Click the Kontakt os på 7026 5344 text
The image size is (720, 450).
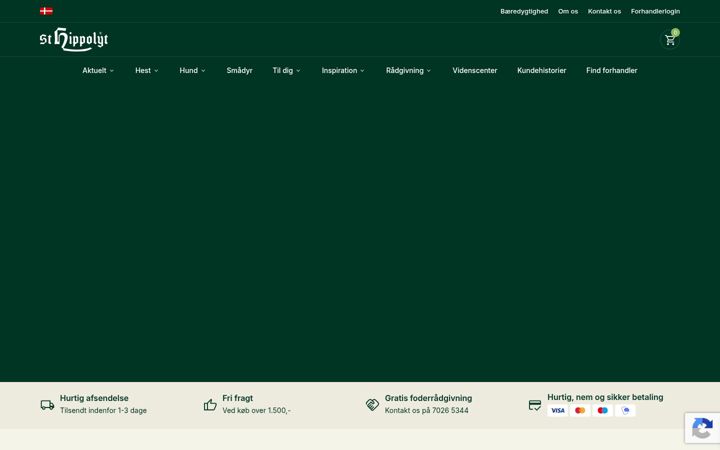click(x=427, y=411)
